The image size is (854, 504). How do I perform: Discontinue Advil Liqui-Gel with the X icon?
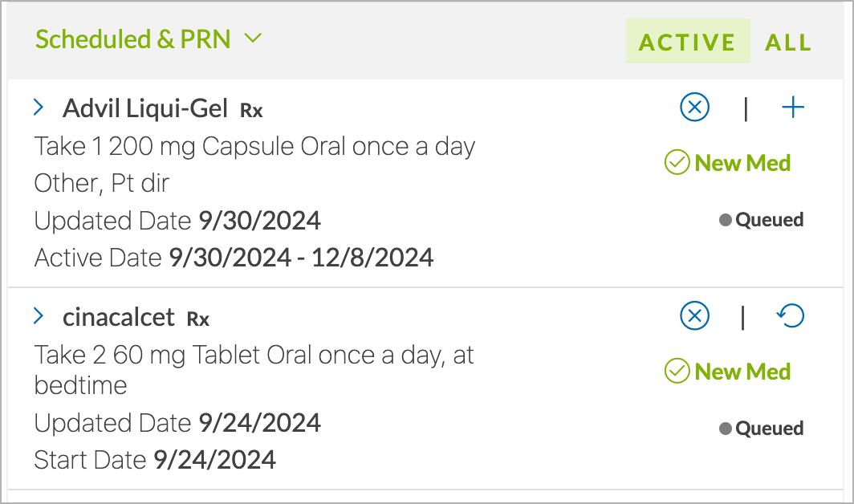coord(694,107)
